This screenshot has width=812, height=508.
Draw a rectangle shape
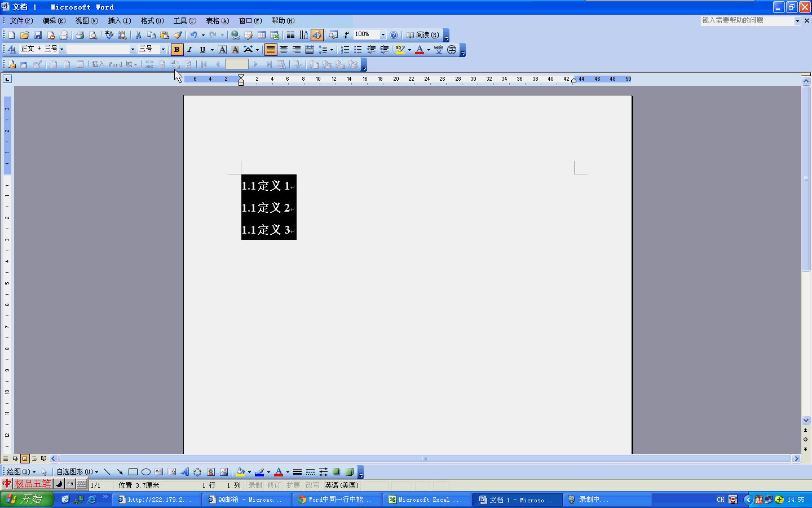pos(133,472)
